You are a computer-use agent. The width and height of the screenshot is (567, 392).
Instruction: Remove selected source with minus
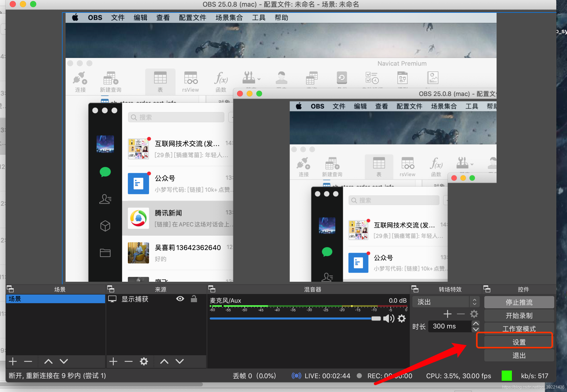click(129, 361)
